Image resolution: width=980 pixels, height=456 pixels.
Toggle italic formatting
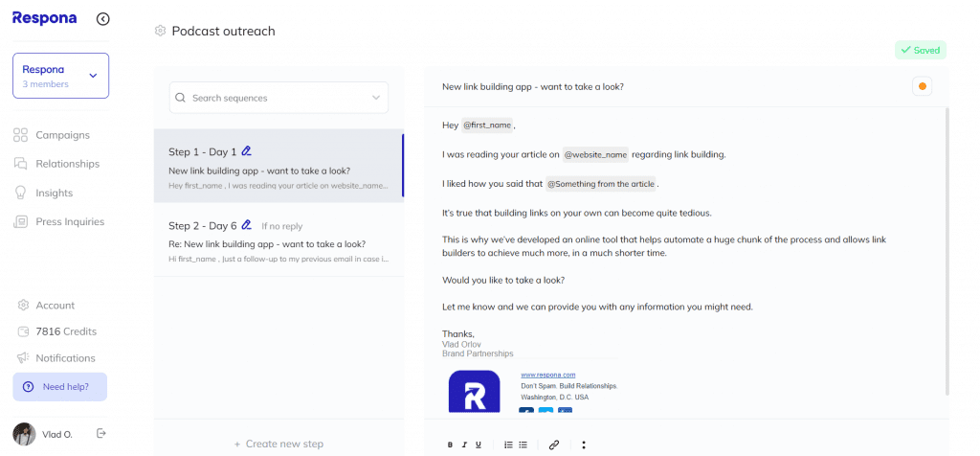(x=464, y=445)
